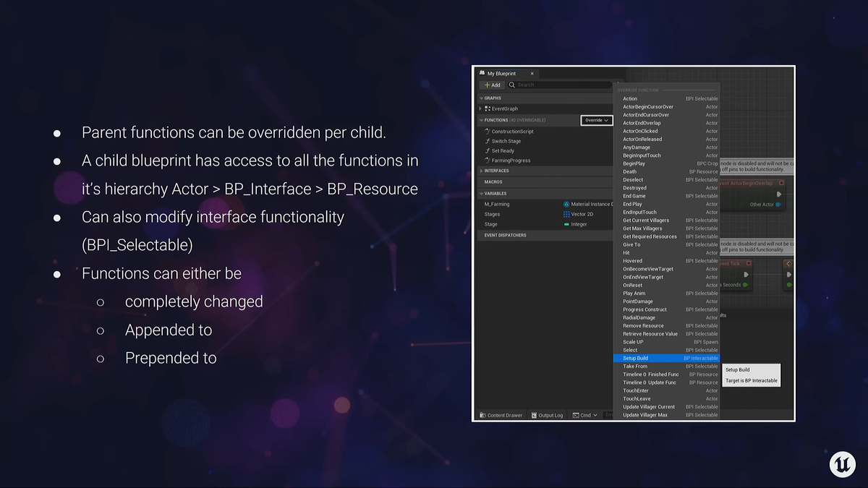The width and height of the screenshot is (868, 488).
Task: Click the Content Drawer icon
Action: [x=482, y=415]
